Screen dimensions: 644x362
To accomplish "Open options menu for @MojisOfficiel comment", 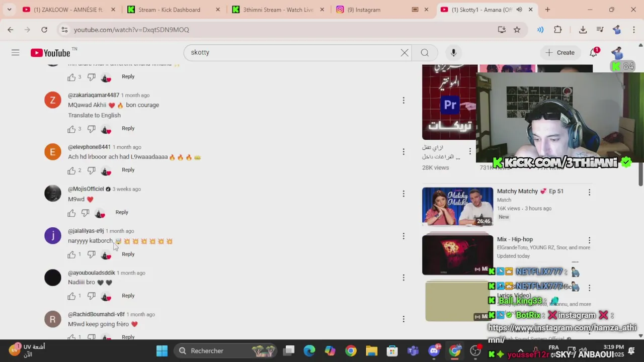I will pos(403,194).
